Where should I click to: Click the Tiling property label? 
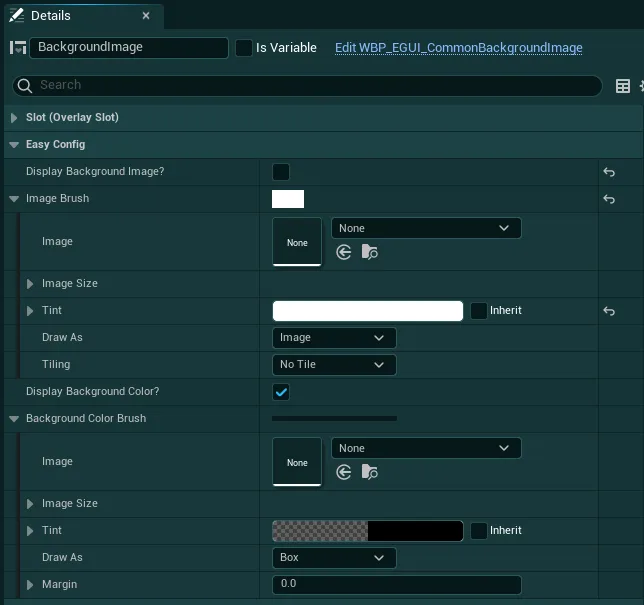[x=56, y=364]
